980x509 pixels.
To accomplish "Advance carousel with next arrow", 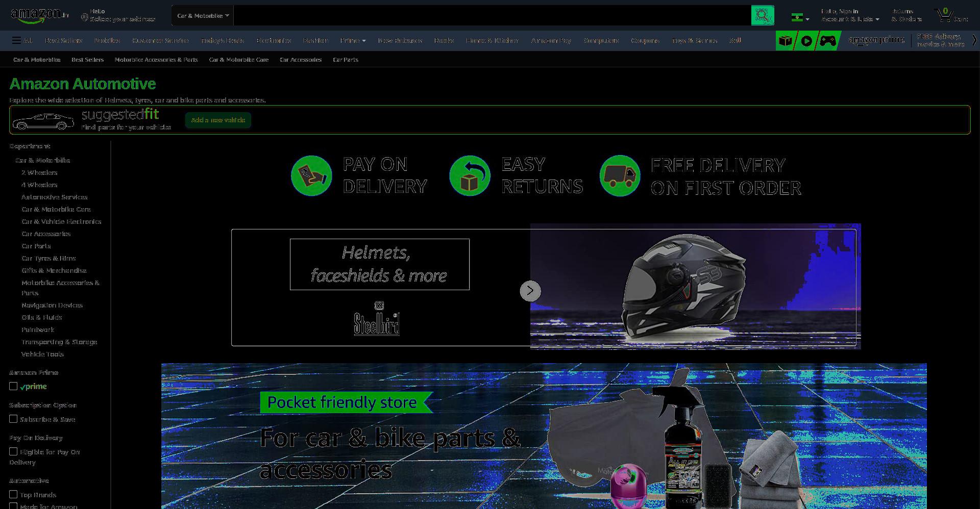I will coord(530,291).
